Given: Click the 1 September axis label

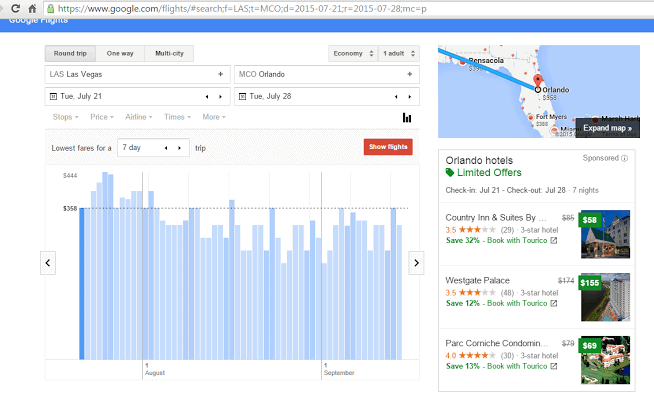Looking at the screenshot, I should [339, 369].
